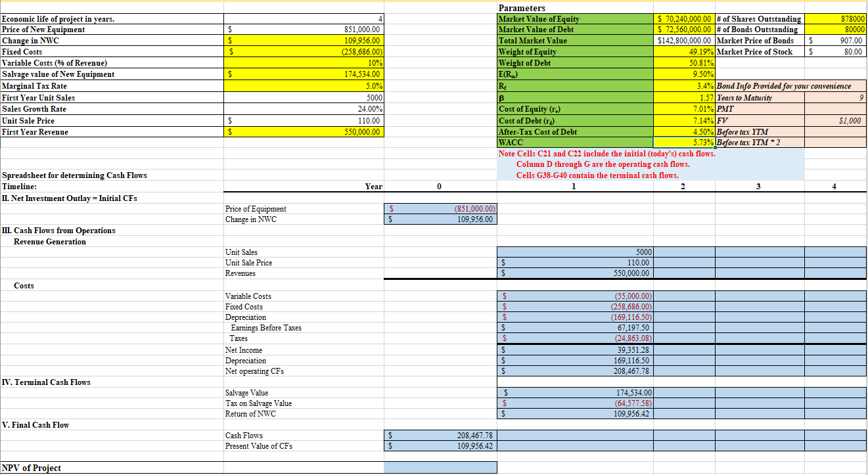Select the Marginal Tax Rate cell showing 5.0%
Screen dimensions: 868x475
[x=306, y=85]
